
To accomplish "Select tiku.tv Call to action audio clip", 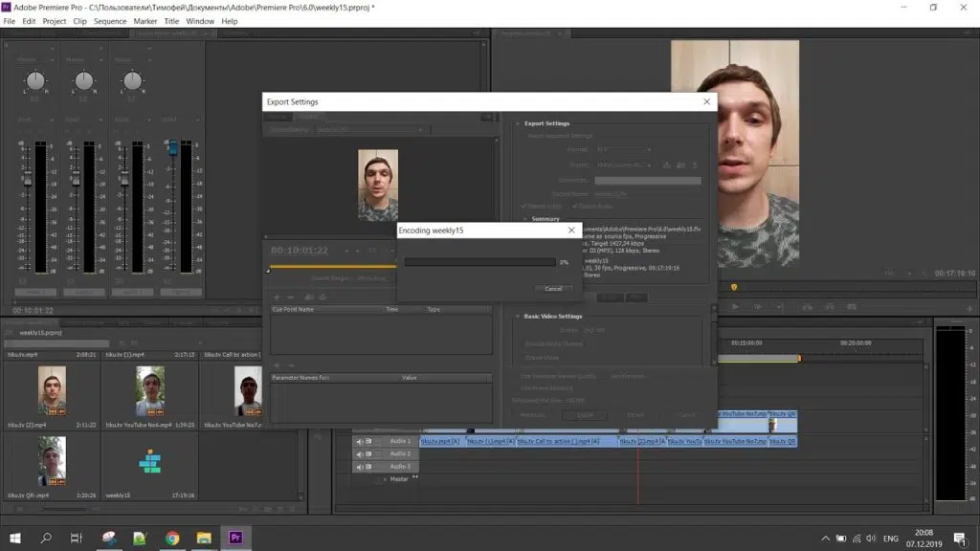I will (567, 441).
